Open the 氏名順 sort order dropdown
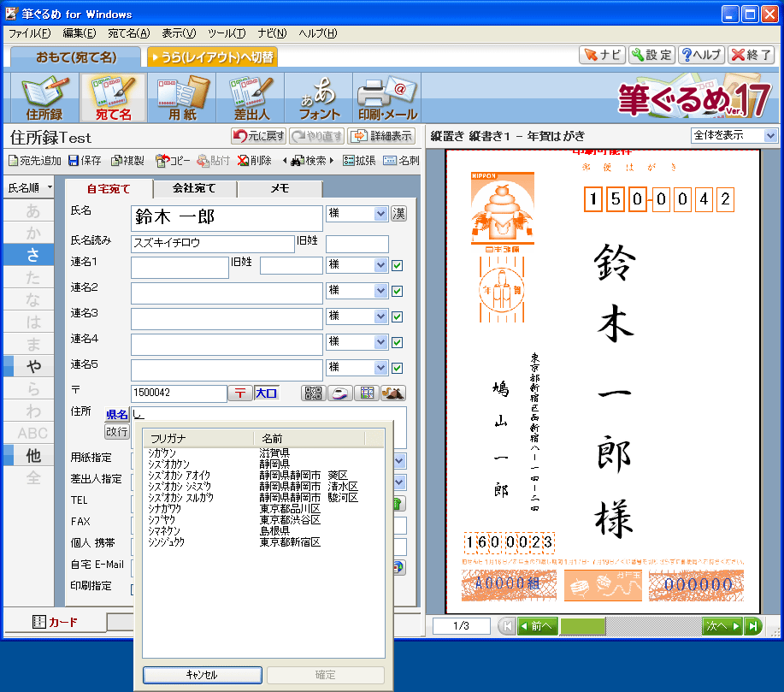This screenshot has height=692, width=784. [28, 187]
